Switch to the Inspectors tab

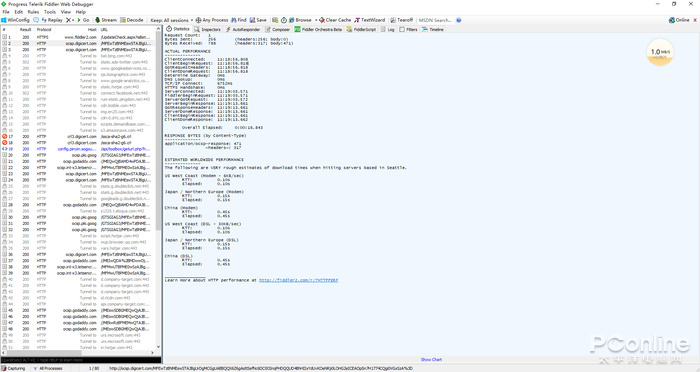[208, 29]
